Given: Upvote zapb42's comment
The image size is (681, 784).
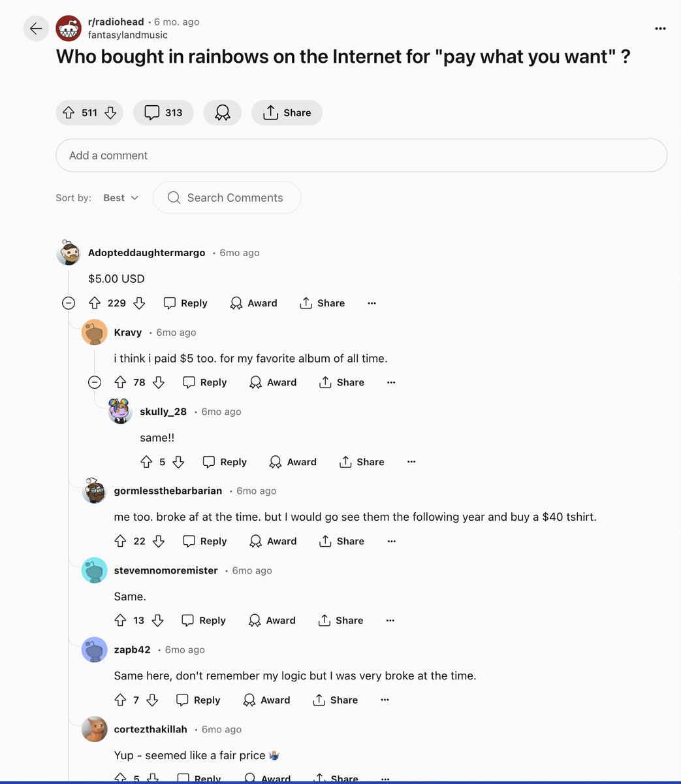Looking at the screenshot, I should click(120, 700).
